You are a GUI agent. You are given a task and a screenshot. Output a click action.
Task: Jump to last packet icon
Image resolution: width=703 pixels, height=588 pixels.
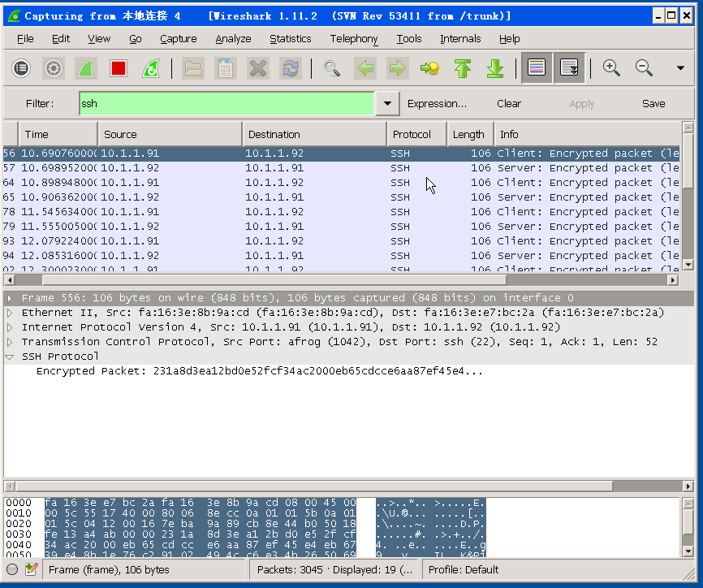495,68
